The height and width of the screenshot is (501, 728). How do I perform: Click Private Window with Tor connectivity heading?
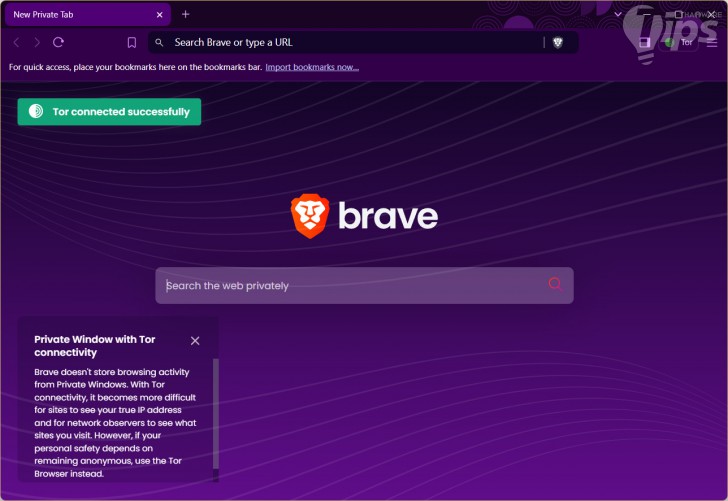(95, 346)
